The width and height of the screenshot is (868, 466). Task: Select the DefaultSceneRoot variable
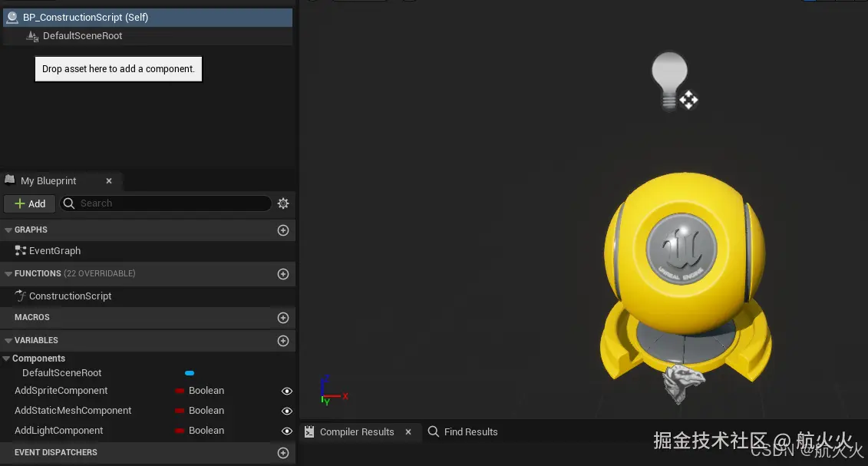pyautogui.click(x=62, y=373)
